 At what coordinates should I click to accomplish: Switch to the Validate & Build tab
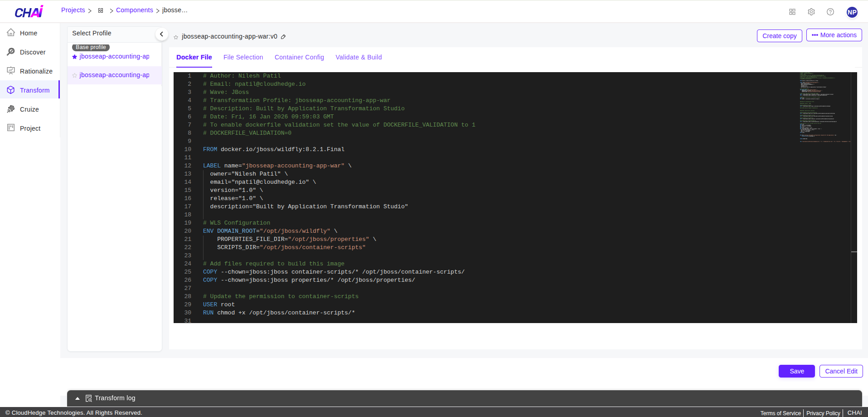point(359,57)
